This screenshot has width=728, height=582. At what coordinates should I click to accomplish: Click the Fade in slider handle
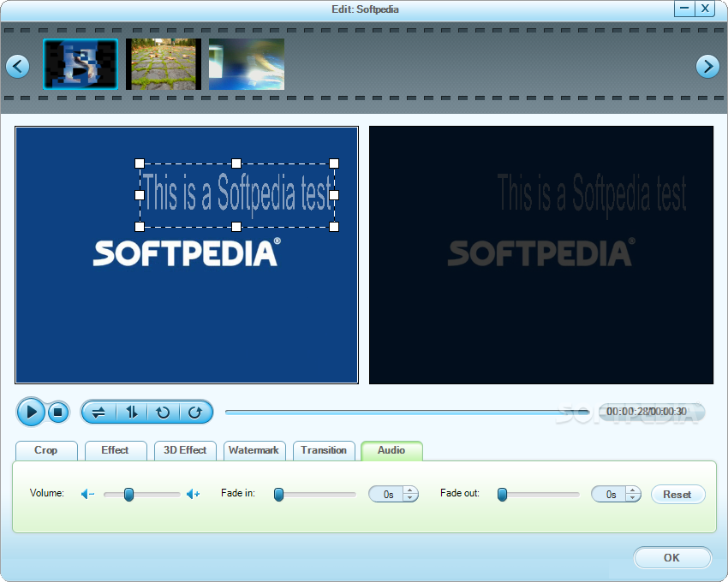(x=278, y=495)
